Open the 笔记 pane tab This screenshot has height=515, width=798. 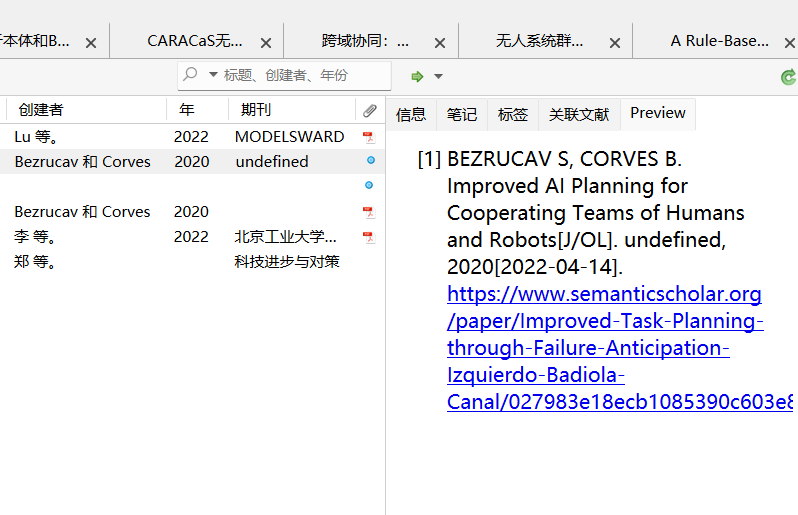coord(462,114)
